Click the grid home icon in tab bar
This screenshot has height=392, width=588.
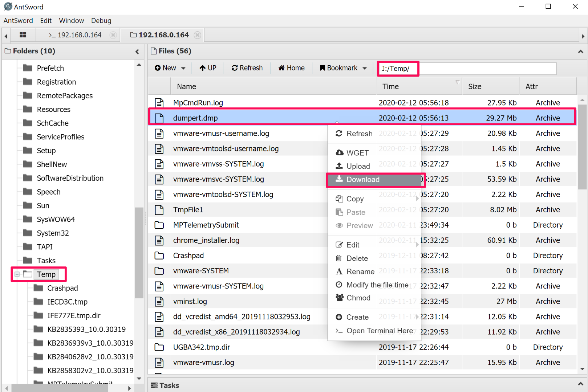point(23,35)
